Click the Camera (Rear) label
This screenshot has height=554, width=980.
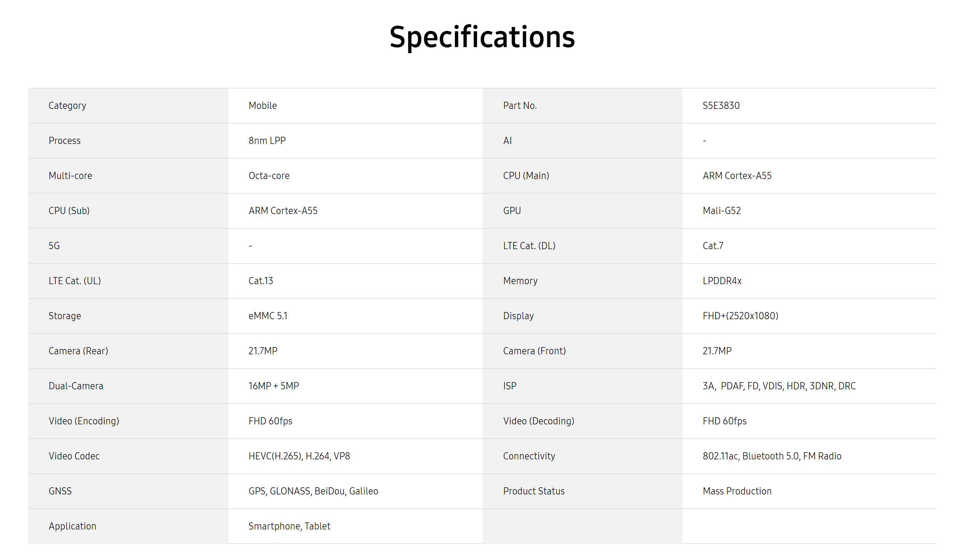pos(78,350)
